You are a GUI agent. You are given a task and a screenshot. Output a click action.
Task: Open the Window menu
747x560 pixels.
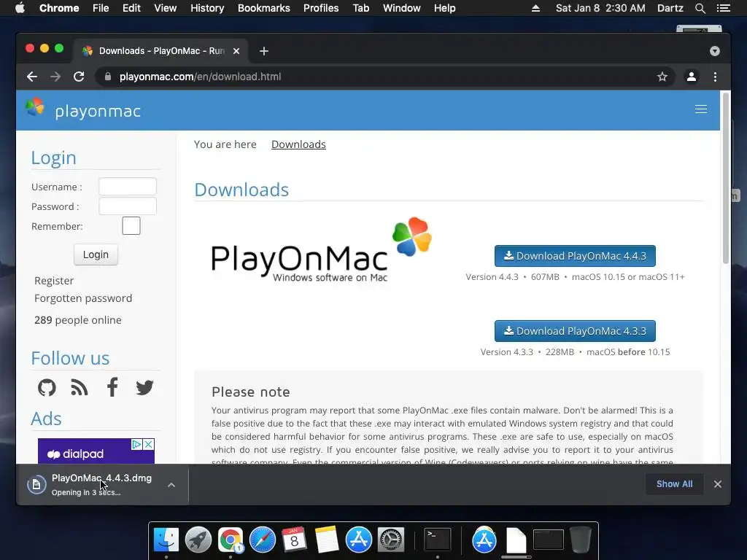(402, 8)
